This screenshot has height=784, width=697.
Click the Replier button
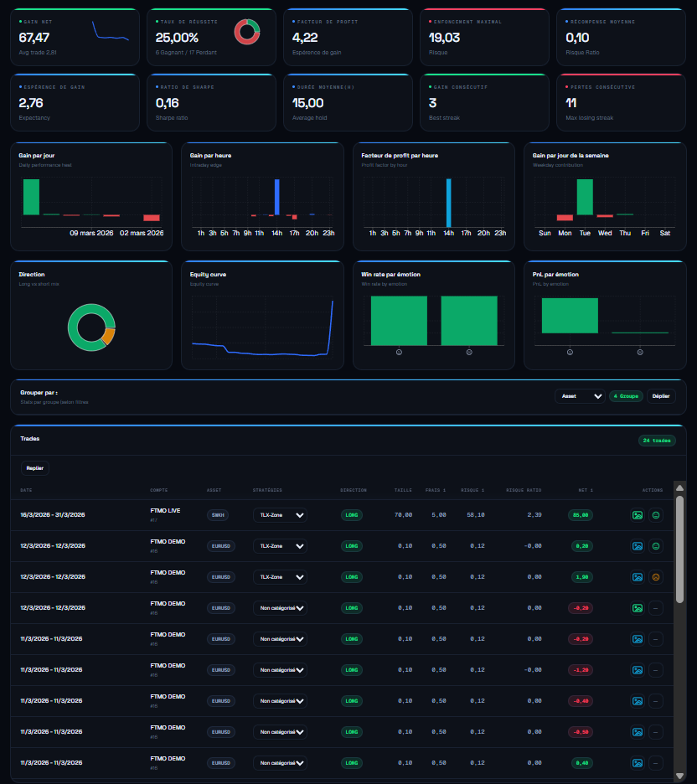click(35, 468)
